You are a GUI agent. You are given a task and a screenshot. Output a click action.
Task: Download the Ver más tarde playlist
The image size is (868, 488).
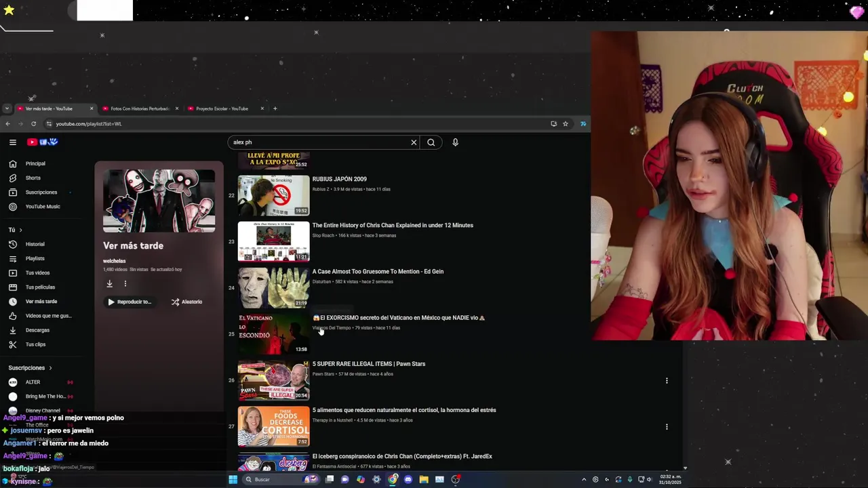coord(109,284)
